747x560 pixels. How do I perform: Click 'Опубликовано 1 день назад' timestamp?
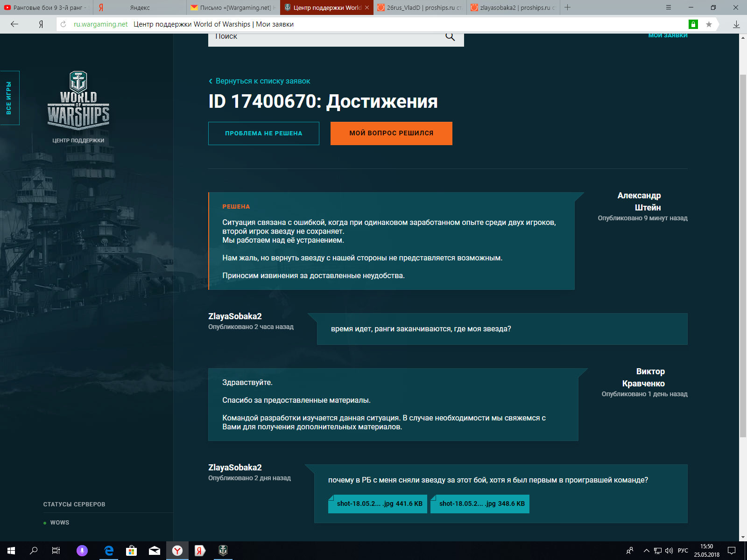[x=644, y=394]
